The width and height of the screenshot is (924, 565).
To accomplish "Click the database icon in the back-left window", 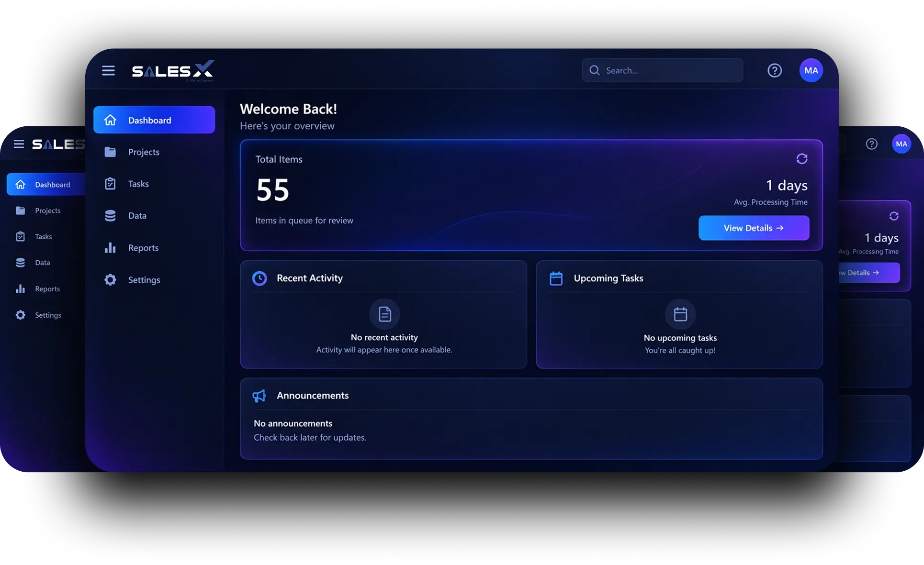I will click(20, 263).
